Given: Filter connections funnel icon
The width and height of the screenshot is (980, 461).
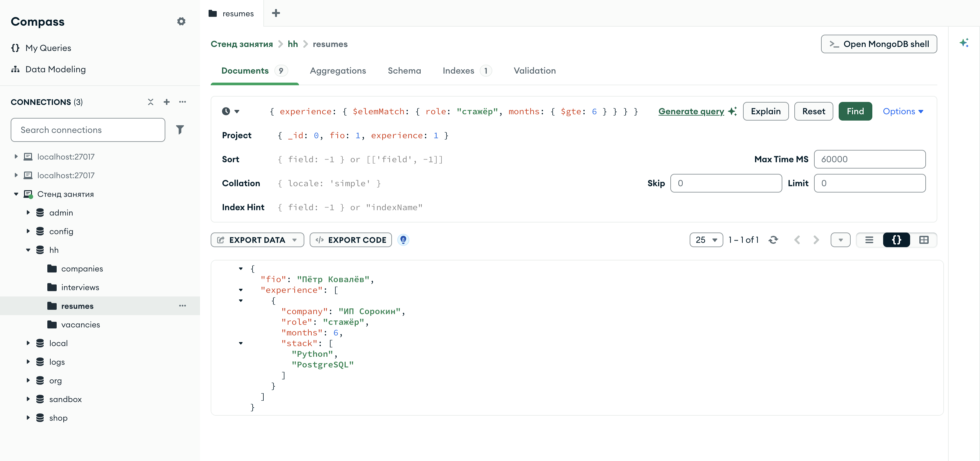Looking at the screenshot, I should click(x=180, y=130).
